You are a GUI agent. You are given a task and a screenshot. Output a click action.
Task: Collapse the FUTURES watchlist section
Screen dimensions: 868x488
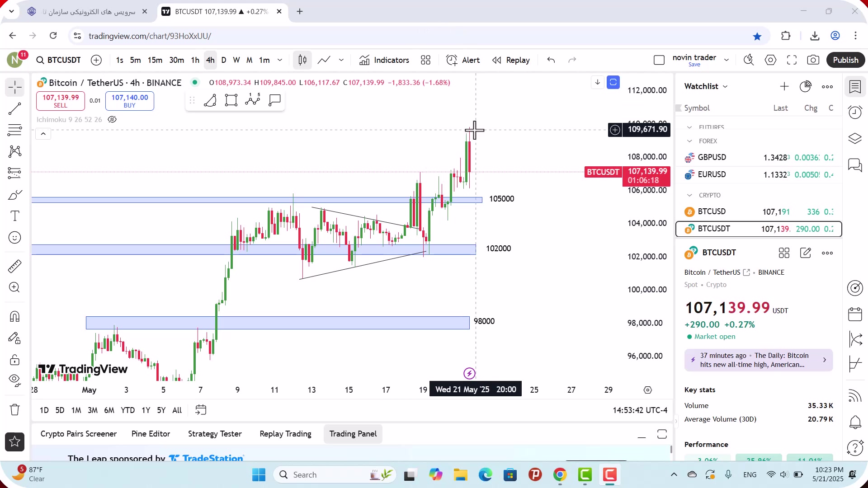click(x=689, y=127)
